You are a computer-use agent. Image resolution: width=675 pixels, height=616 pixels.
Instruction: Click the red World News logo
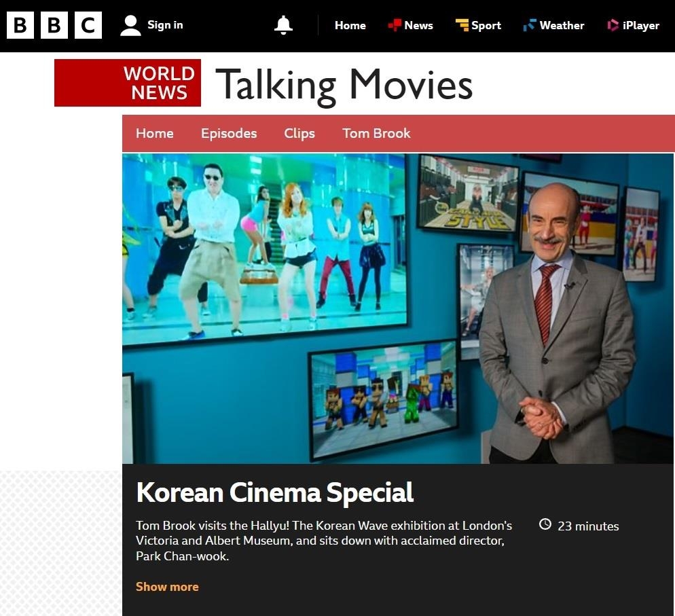point(128,83)
